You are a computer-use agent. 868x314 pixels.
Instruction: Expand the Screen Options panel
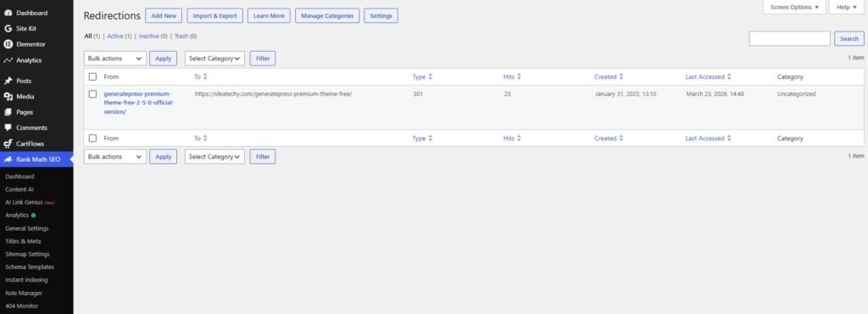794,7
